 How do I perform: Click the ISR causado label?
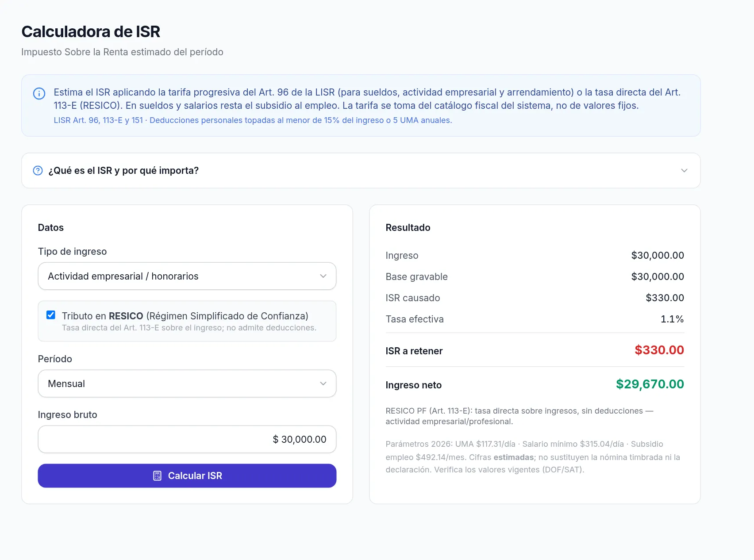tap(412, 298)
